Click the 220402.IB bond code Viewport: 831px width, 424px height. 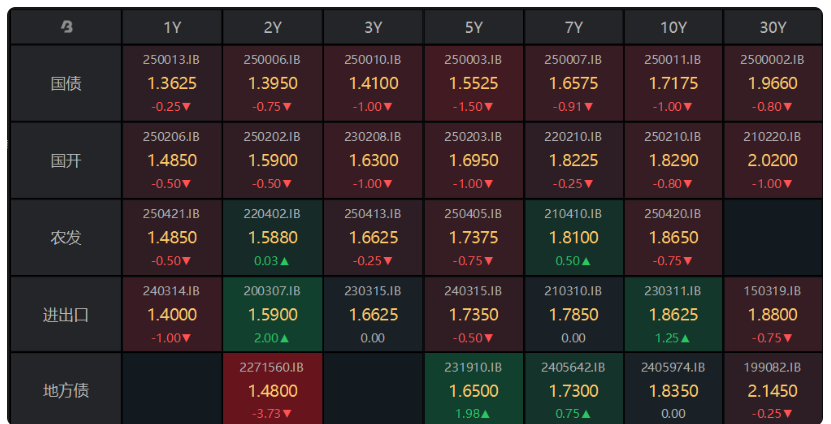coord(272,213)
